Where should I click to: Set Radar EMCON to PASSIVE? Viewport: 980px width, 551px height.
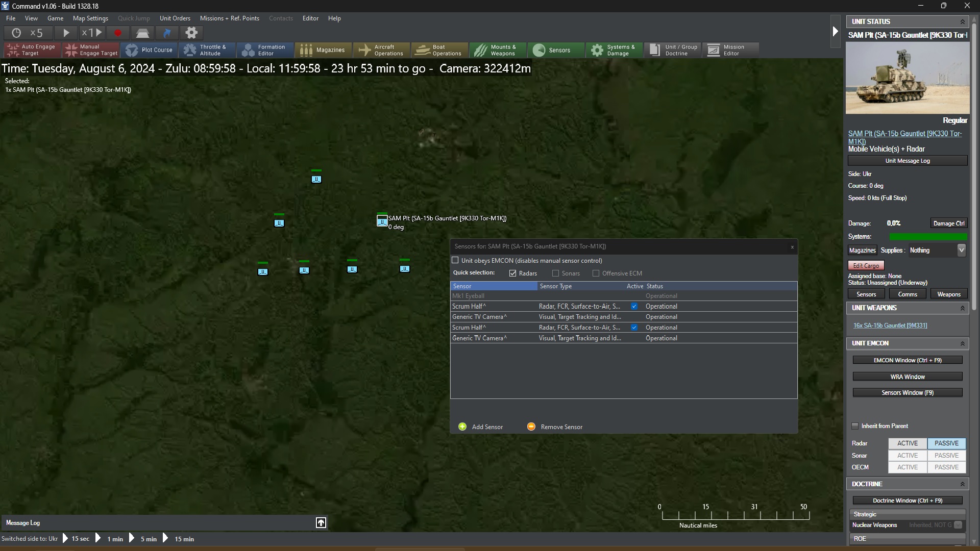(947, 444)
